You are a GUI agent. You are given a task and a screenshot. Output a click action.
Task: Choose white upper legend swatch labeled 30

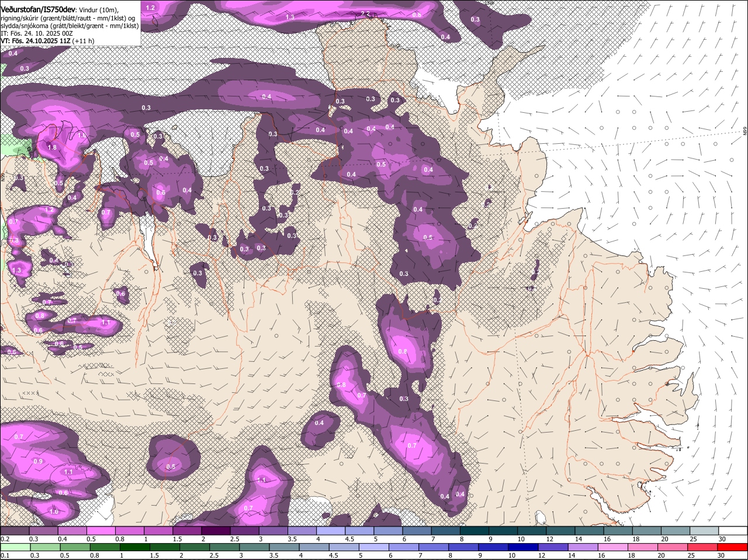click(732, 531)
